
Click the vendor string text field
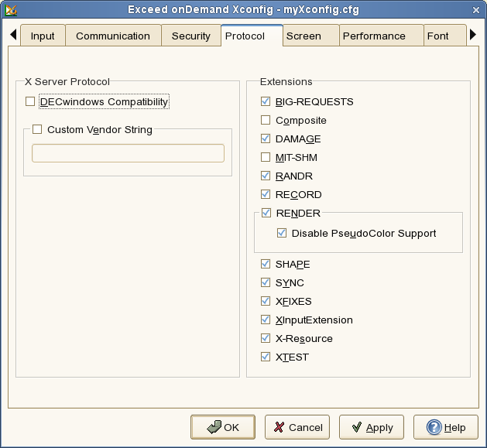coord(128,153)
